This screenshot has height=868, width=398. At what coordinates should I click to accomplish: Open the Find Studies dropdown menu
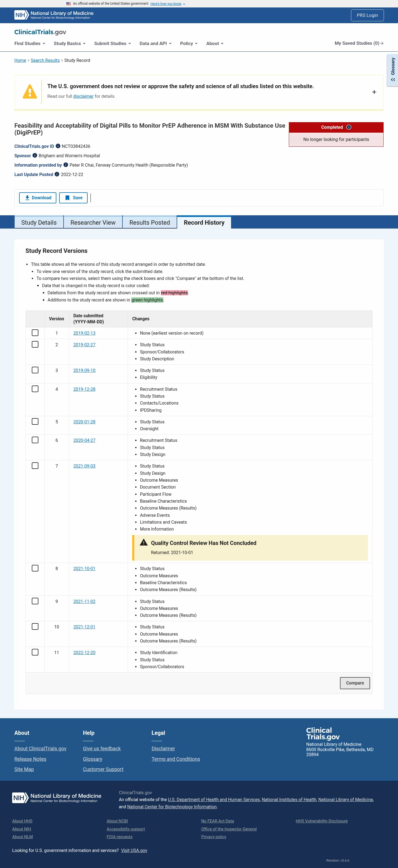click(30, 43)
